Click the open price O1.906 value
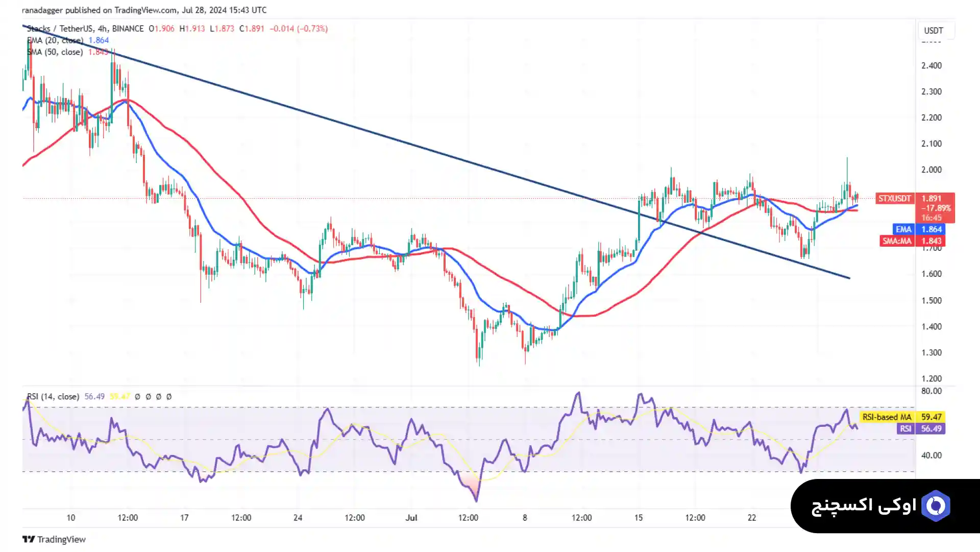The height and width of the screenshot is (552, 980). (x=161, y=29)
